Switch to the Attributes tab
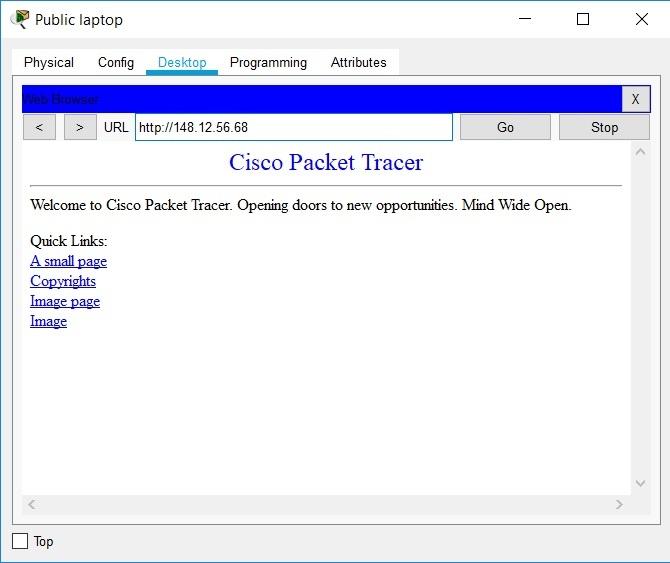The image size is (670, 563). 359,62
